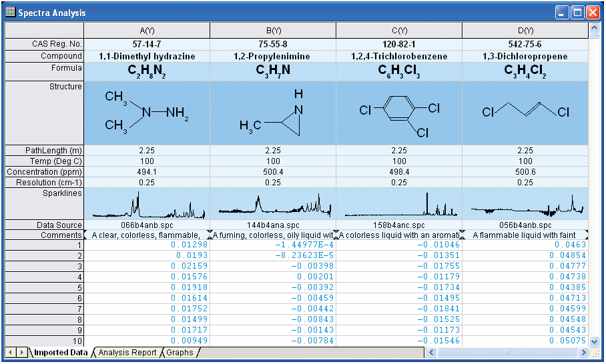The height and width of the screenshot is (364, 606).
Task: Select row header 5
Action: [45, 287]
